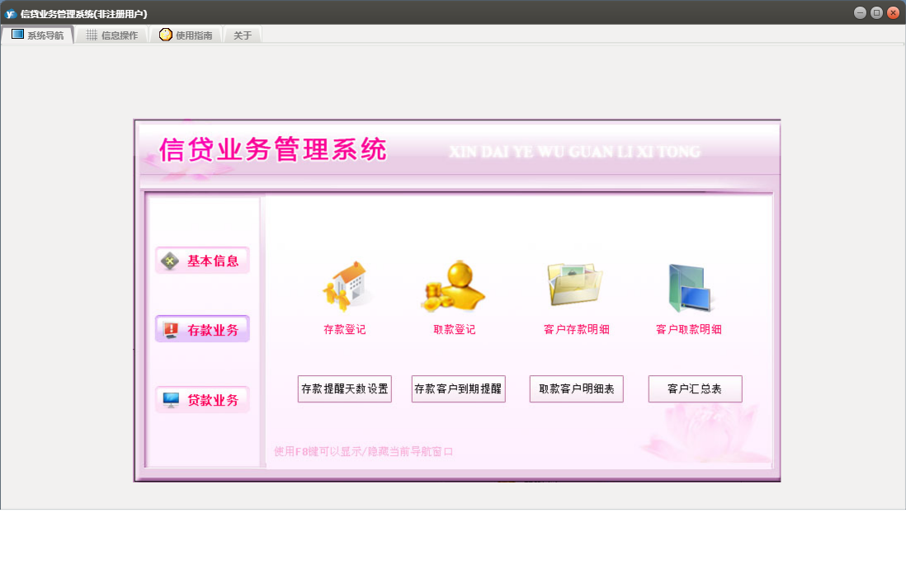Open the 取款登记 gold figure icon
906x588 pixels.
coord(454,285)
